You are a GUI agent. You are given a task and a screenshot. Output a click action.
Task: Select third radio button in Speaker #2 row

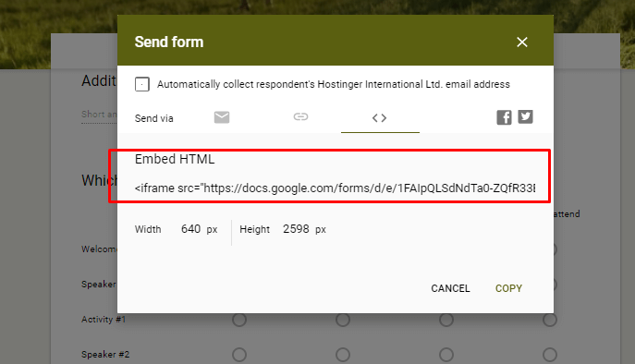(446, 355)
